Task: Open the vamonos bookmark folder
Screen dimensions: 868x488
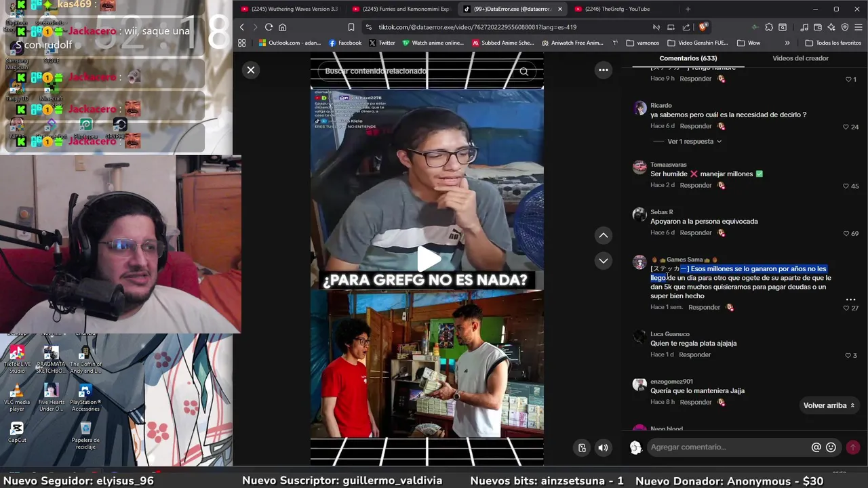Action: tap(642, 43)
